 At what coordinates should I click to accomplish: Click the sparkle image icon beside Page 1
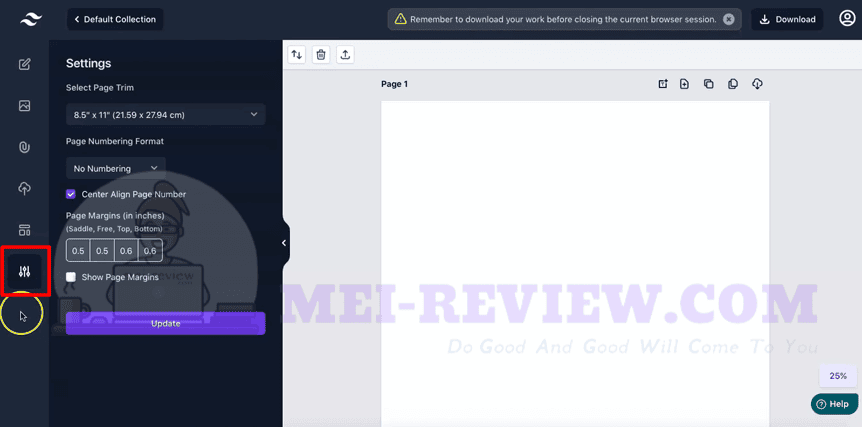click(x=663, y=84)
